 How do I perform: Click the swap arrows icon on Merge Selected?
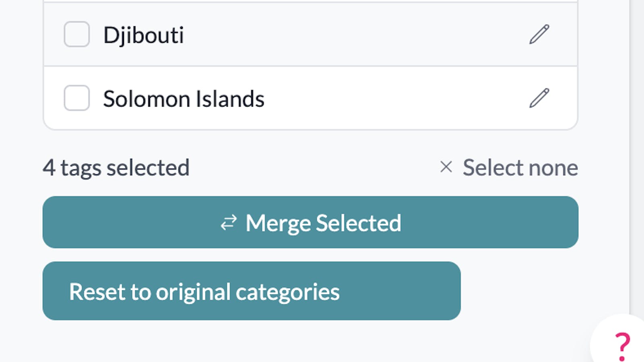[x=229, y=223]
